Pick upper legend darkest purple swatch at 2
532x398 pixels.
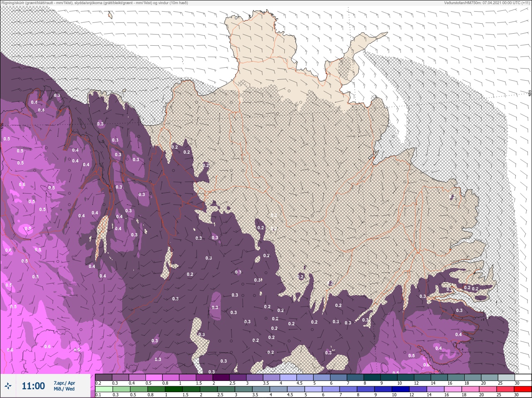tap(221, 377)
